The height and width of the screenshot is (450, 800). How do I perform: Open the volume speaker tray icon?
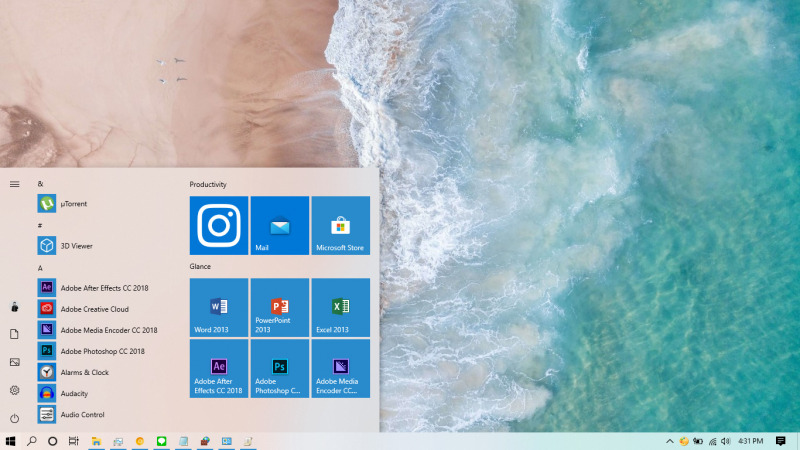tap(726, 441)
